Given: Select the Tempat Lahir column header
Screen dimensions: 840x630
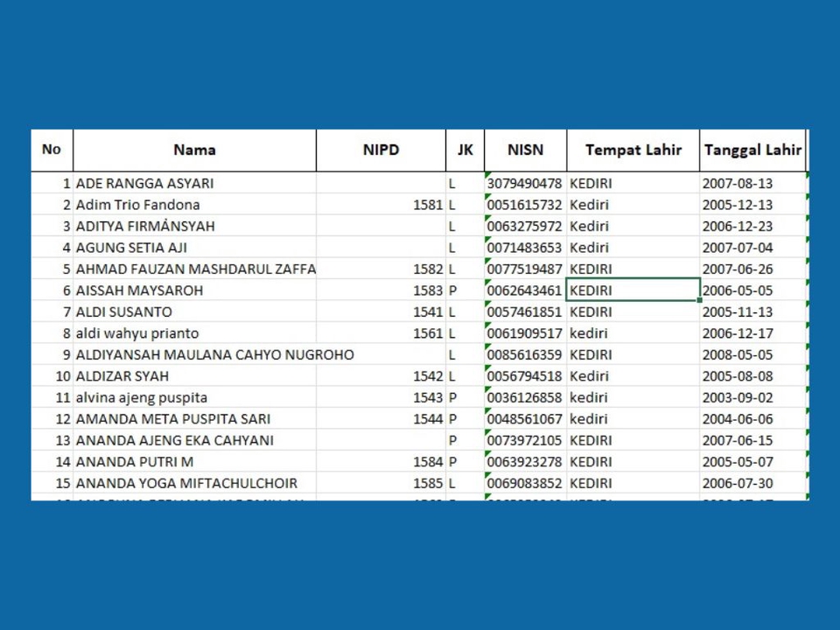Looking at the screenshot, I should click(x=632, y=150).
